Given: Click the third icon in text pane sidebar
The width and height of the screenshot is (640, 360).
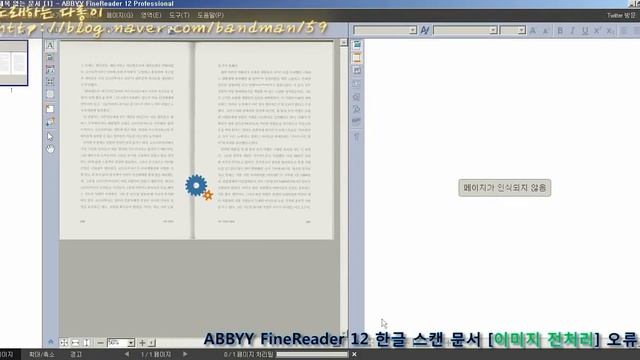Looking at the screenshot, I should pos(357,71).
